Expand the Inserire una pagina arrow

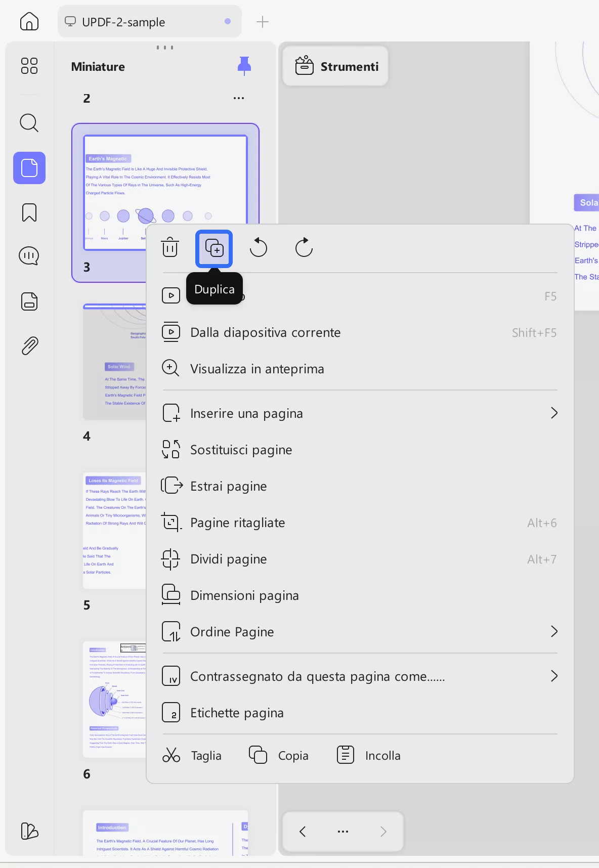click(554, 413)
